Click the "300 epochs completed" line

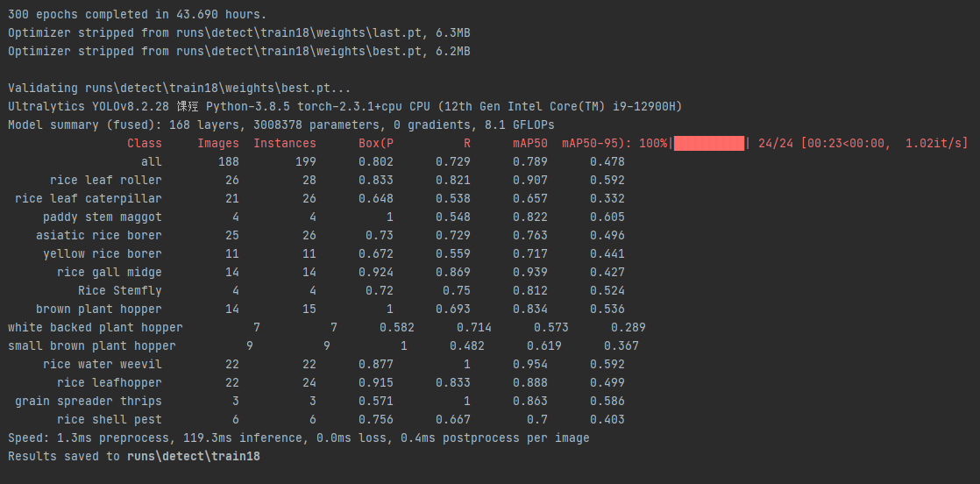click(x=138, y=14)
